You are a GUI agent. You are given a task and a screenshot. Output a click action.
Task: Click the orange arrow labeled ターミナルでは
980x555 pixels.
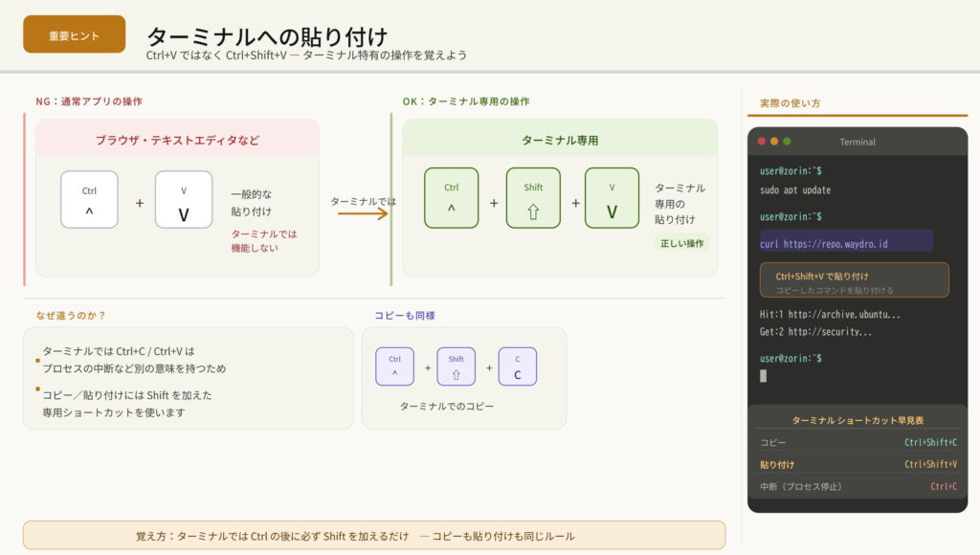click(x=363, y=213)
